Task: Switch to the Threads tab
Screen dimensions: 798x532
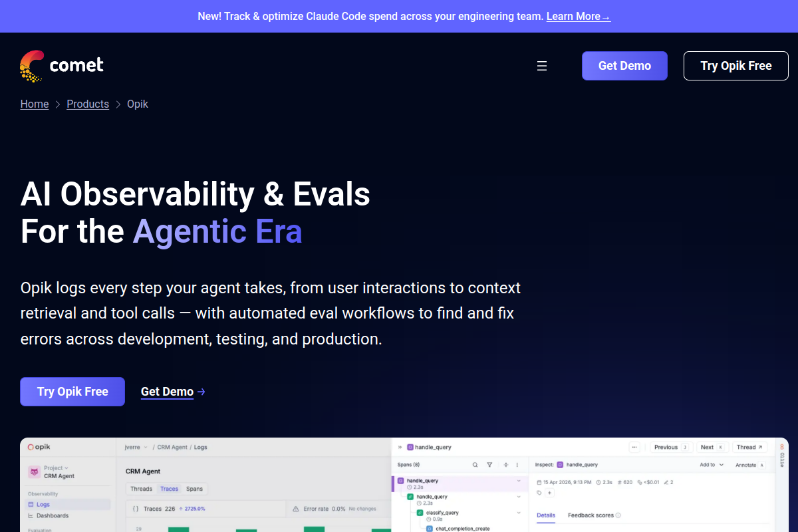Action: tap(141, 489)
